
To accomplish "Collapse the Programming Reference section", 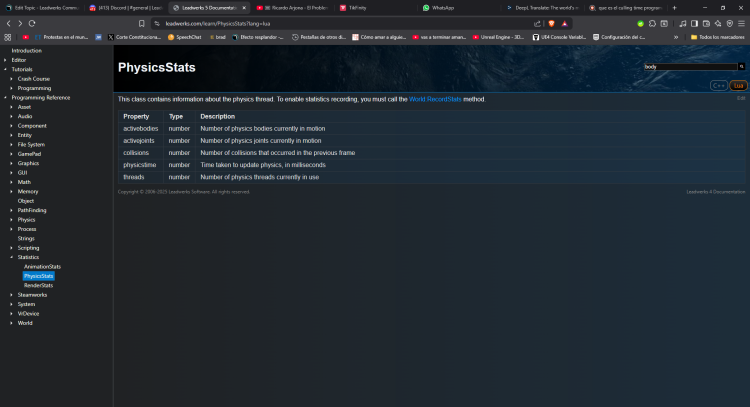I will 5,97.
